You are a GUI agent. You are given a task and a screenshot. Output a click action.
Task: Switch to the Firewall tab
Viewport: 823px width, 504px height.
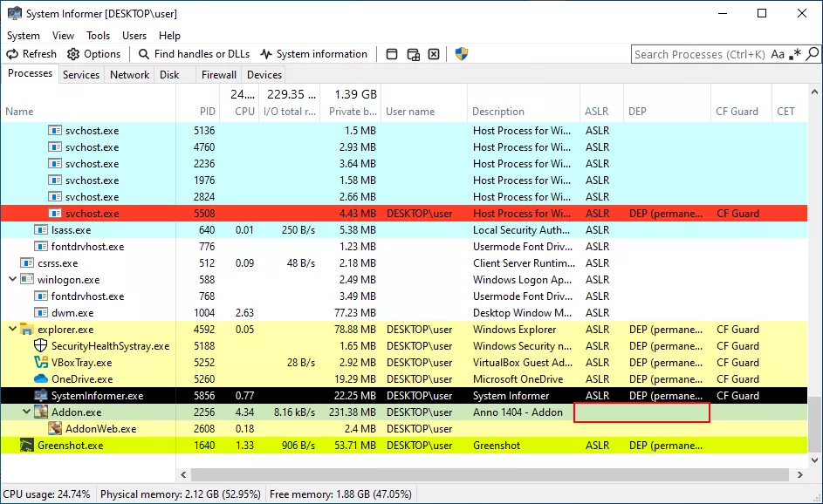coord(218,75)
